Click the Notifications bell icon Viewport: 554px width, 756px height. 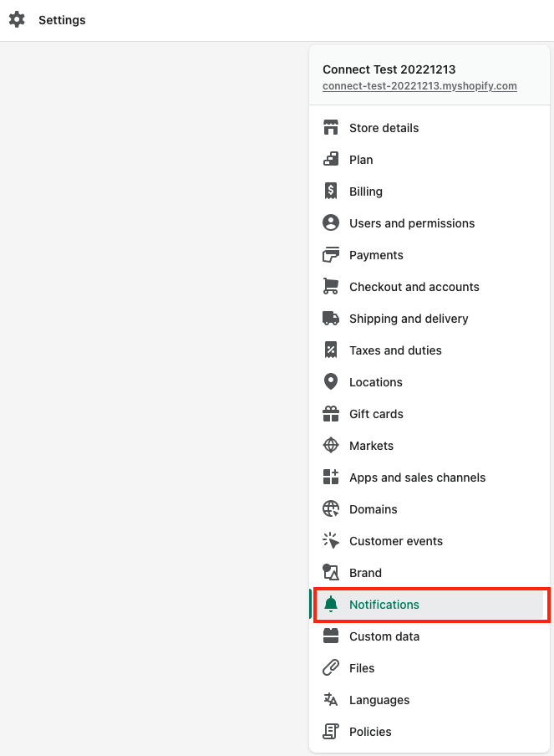[x=331, y=605]
